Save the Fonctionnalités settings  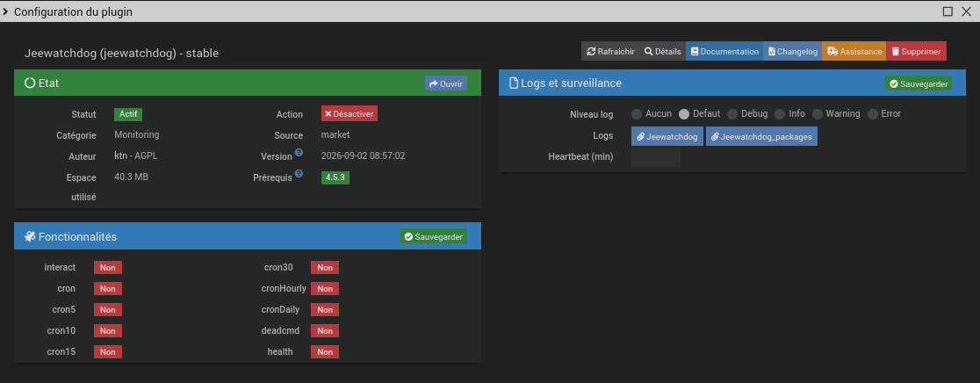434,237
